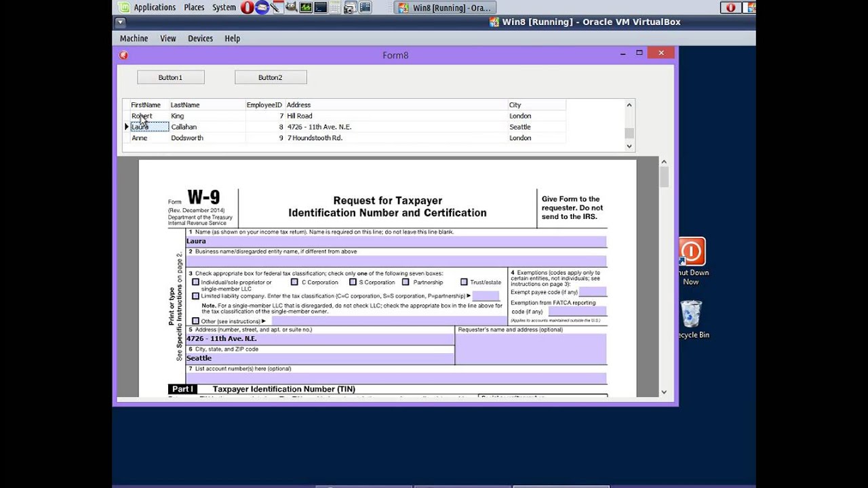This screenshot has width=868, height=488.
Task: Click the Other classification text field
Action: click(x=389, y=321)
